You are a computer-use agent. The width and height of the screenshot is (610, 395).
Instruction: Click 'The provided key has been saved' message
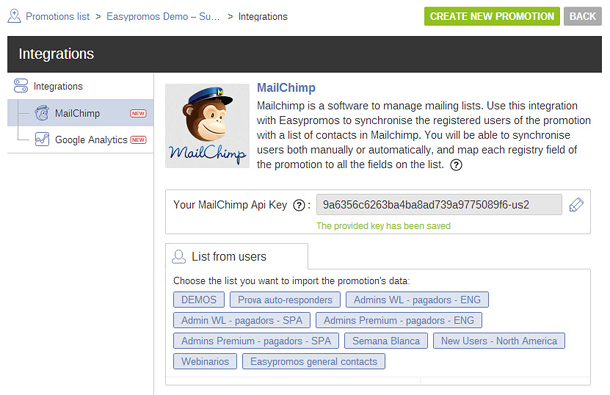click(383, 226)
